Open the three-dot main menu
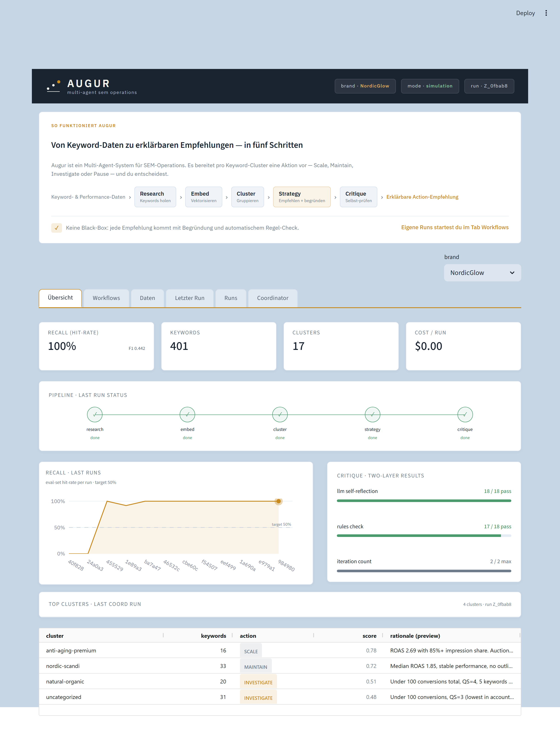The image size is (560, 733). [x=546, y=13]
